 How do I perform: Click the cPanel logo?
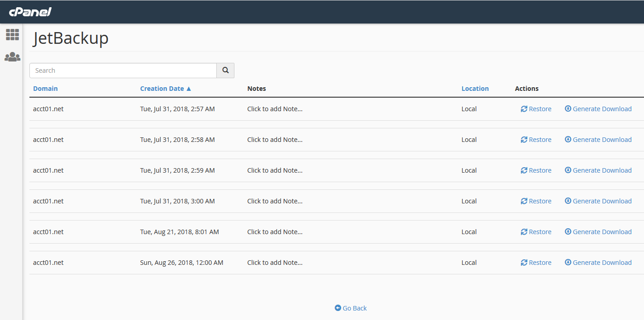pos(30,11)
